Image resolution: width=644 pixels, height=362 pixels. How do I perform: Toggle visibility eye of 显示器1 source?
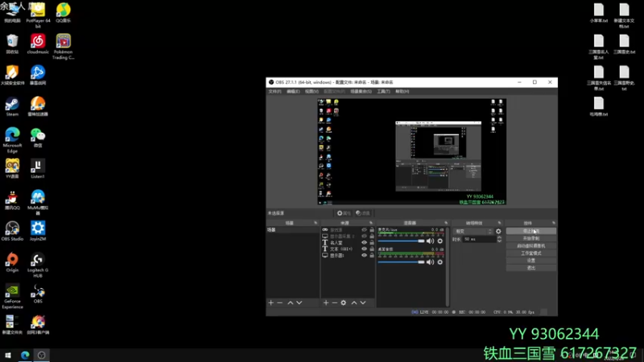click(364, 255)
